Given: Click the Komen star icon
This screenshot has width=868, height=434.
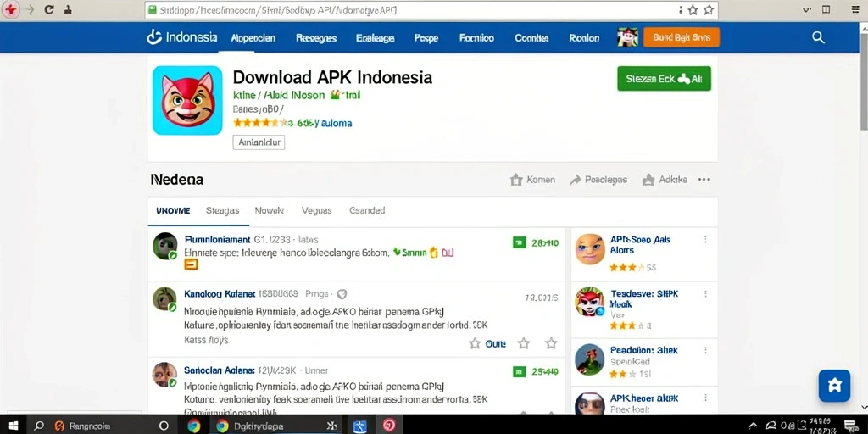Looking at the screenshot, I should (x=516, y=180).
